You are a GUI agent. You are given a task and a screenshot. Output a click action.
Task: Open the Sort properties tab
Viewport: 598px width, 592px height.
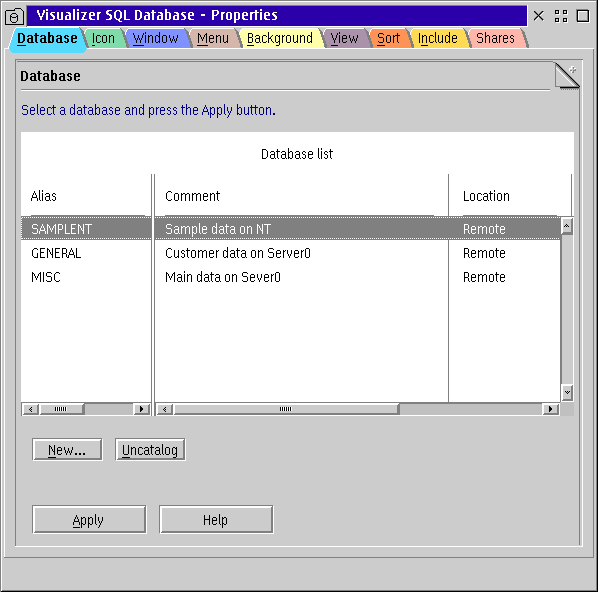(x=388, y=39)
